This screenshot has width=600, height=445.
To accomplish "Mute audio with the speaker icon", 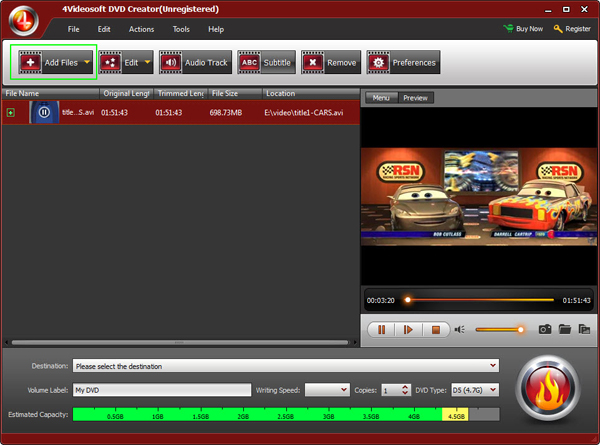I will click(460, 329).
